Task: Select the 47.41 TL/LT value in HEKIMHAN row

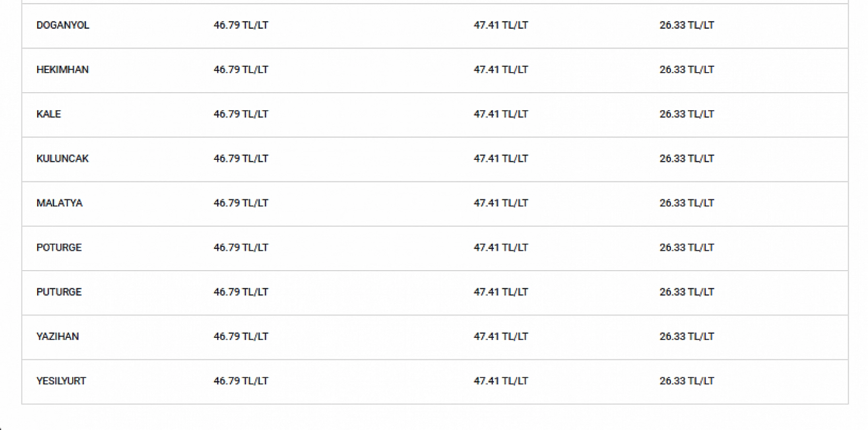Action: [x=501, y=70]
